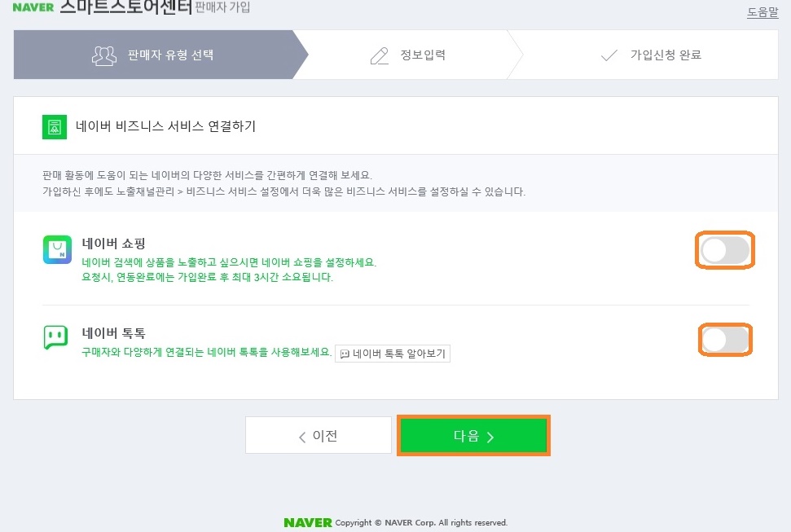The width and height of the screenshot is (791, 532).
Task: Click the 네이버 쇼핑 heading text
Action: point(113,244)
